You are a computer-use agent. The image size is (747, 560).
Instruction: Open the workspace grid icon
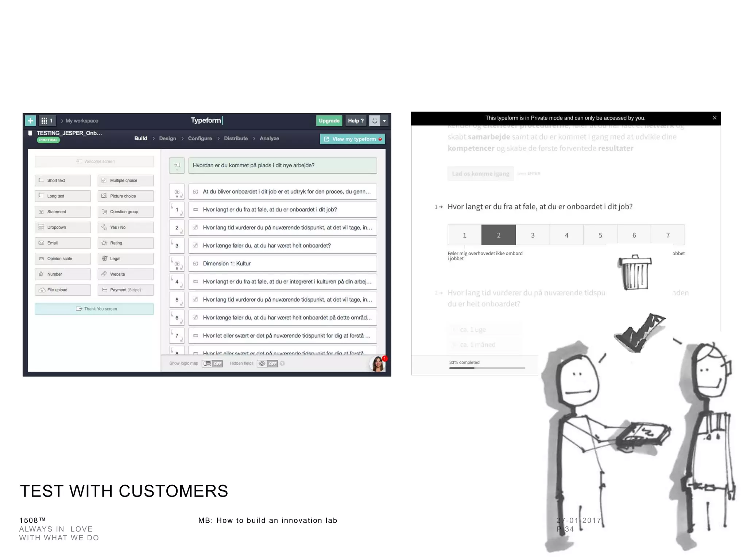[x=47, y=121]
